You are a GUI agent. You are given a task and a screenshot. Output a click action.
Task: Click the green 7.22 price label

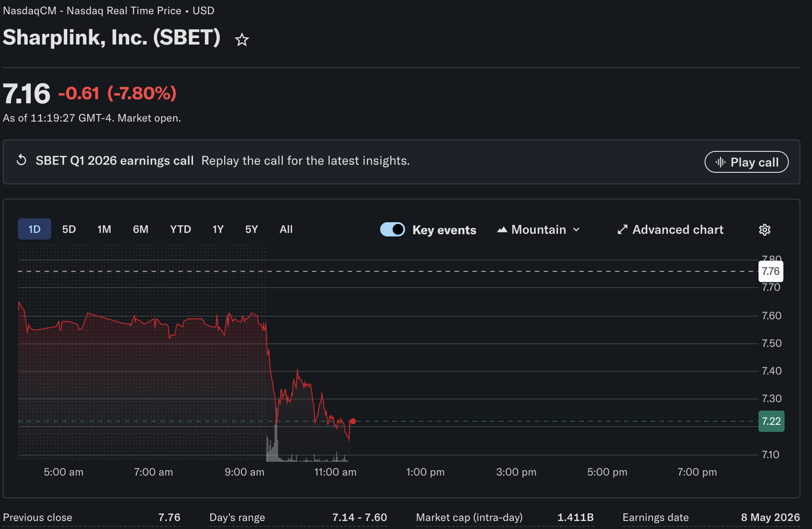(x=771, y=421)
